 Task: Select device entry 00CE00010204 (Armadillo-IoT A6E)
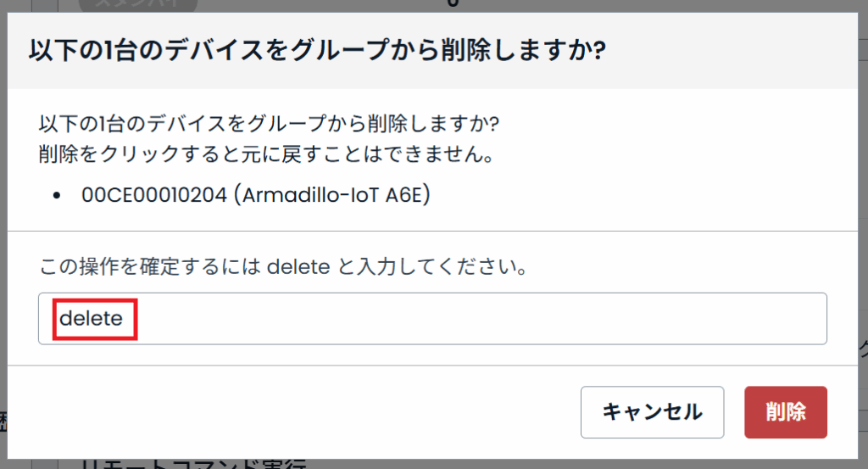point(257,194)
